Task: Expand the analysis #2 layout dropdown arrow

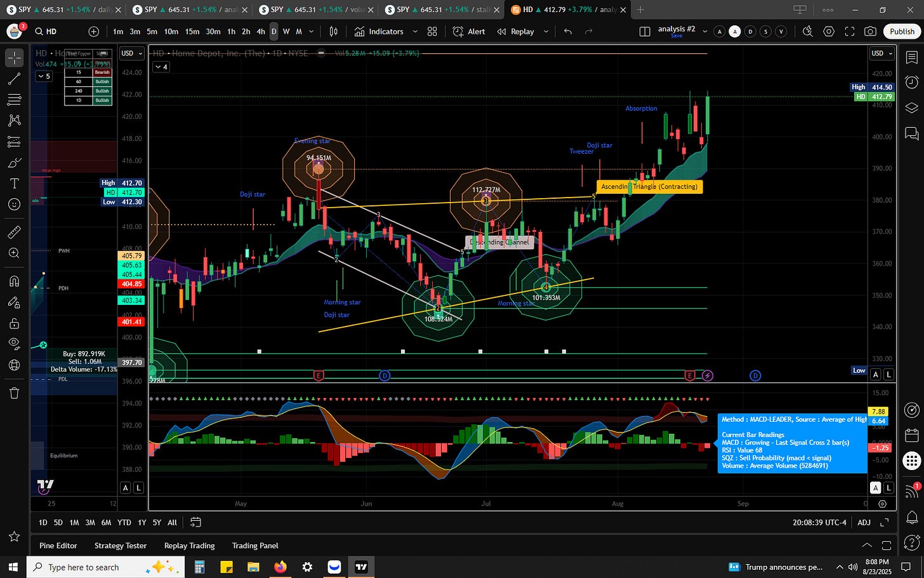Action: click(705, 31)
